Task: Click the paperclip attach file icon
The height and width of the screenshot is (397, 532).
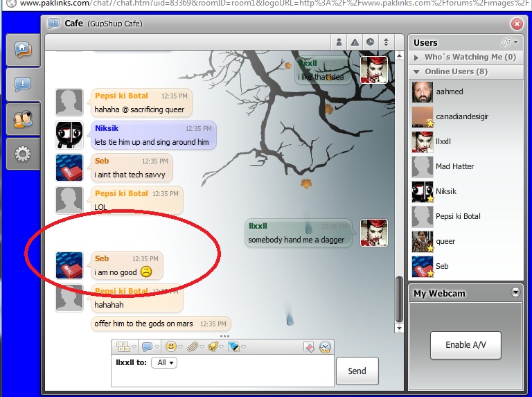Action: click(193, 346)
